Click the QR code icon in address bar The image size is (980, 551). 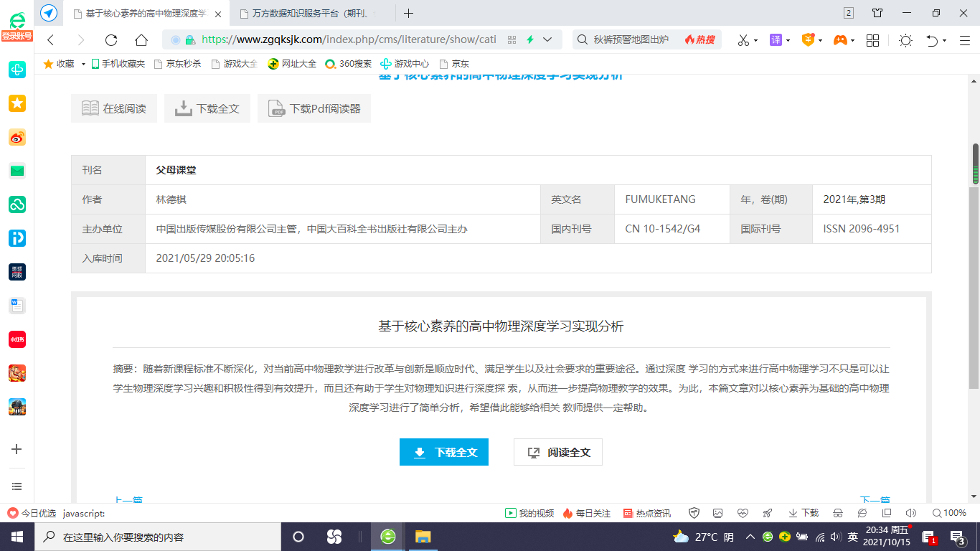coord(512,40)
